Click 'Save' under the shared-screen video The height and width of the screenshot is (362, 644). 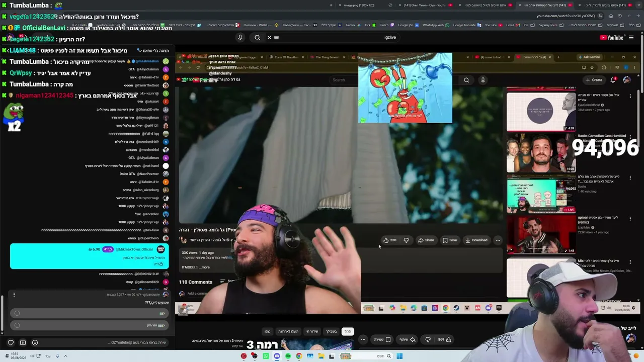[x=450, y=240]
